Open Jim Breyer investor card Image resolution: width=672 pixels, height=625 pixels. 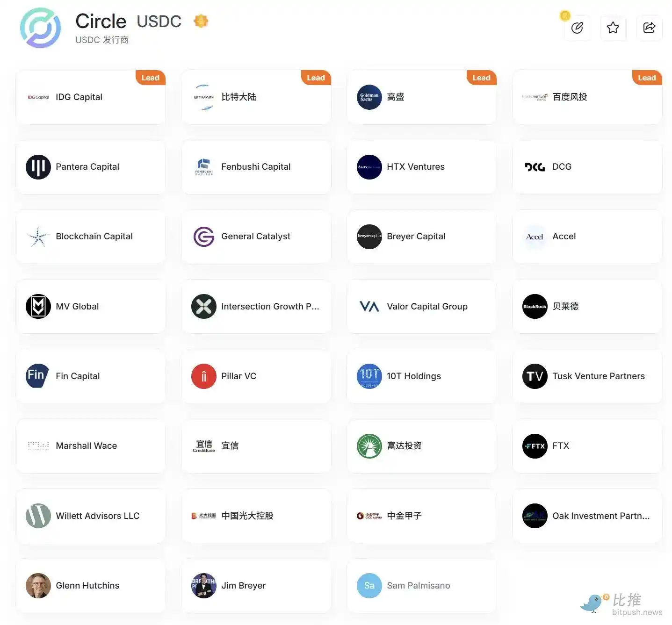pos(256,586)
